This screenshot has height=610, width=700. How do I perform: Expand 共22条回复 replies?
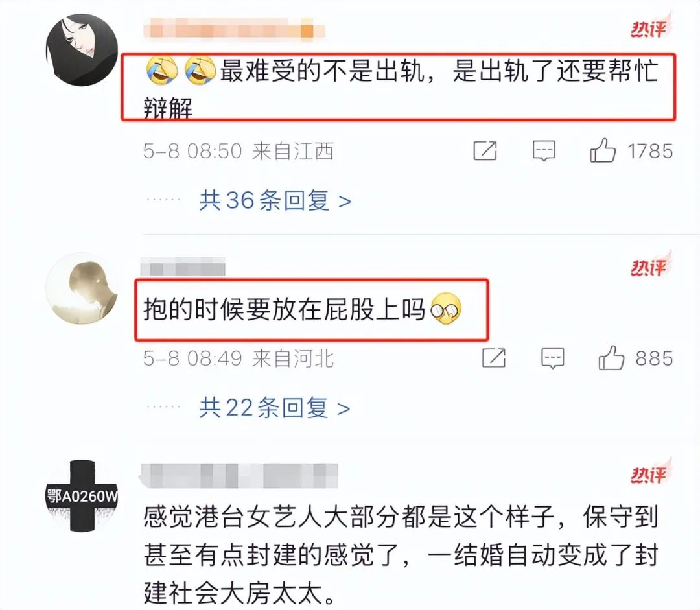(275, 408)
